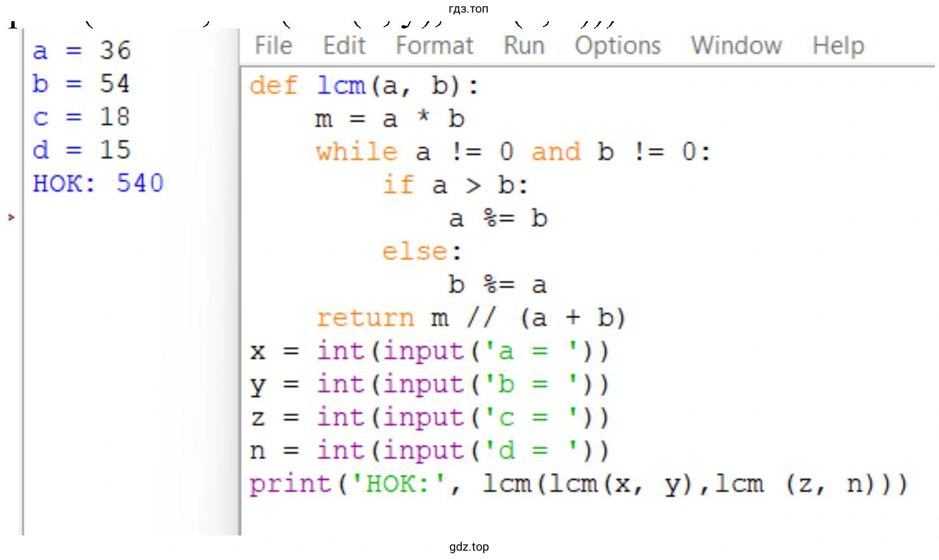The height and width of the screenshot is (560, 939).
Task: Click the 'def lcm(a, b):' line
Action: click(364, 86)
